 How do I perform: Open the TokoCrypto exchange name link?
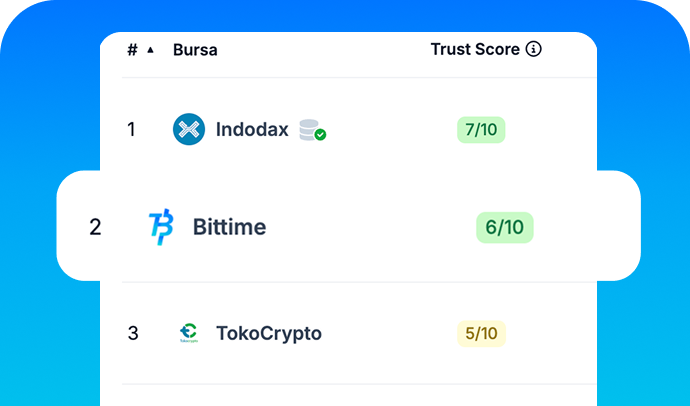(268, 333)
